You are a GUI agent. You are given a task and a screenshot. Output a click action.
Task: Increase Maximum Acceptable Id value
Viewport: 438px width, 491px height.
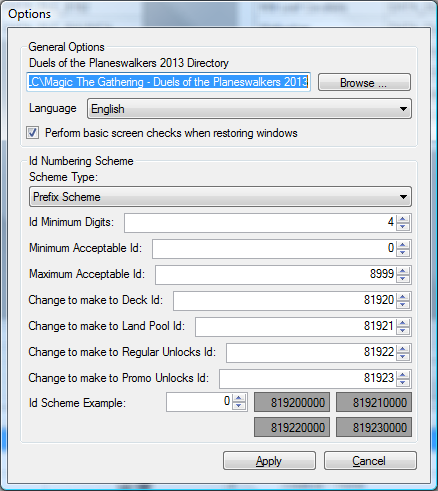(x=403, y=271)
